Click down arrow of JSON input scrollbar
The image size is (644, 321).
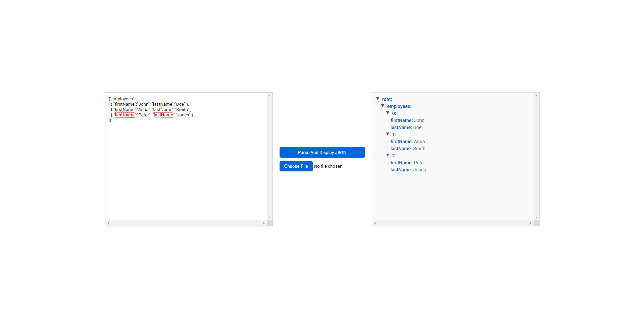tap(269, 217)
